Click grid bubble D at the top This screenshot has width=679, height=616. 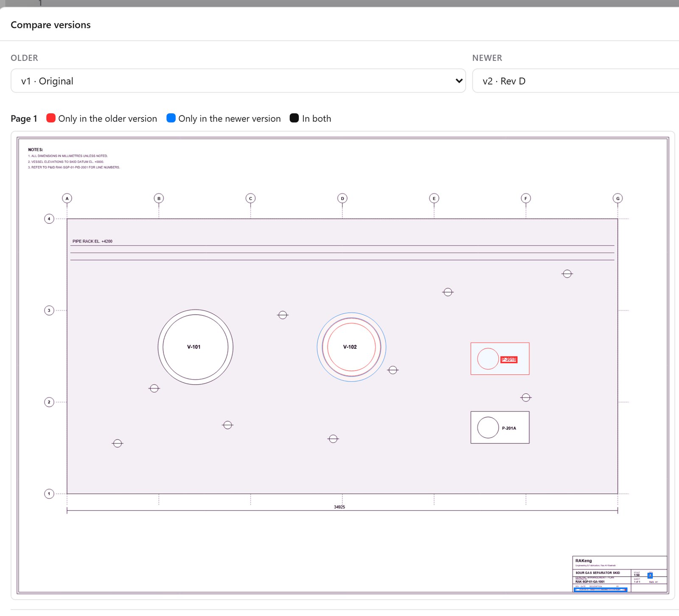(342, 198)
